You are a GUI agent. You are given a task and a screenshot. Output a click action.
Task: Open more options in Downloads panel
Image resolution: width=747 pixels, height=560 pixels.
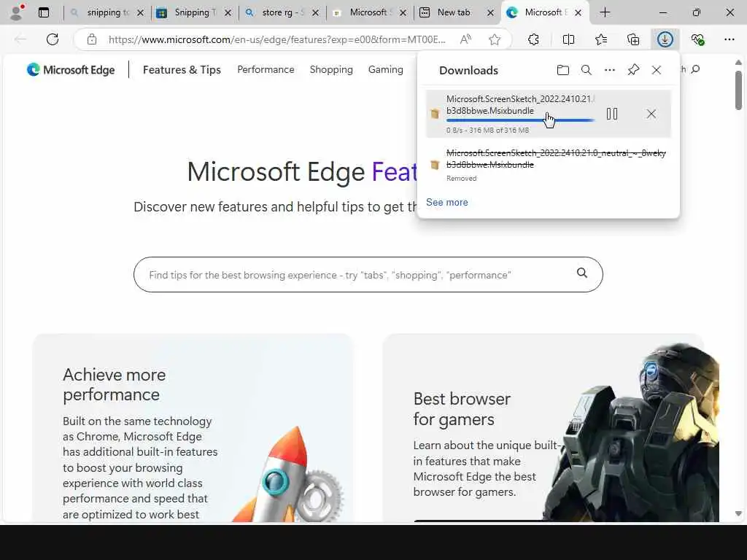(x=610, y=70)
